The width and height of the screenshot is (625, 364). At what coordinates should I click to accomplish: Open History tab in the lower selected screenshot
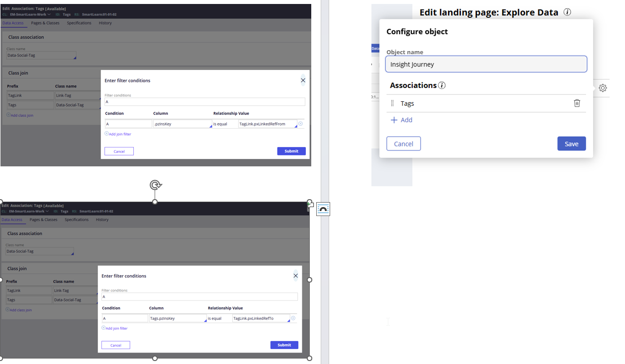pos(102,219)
